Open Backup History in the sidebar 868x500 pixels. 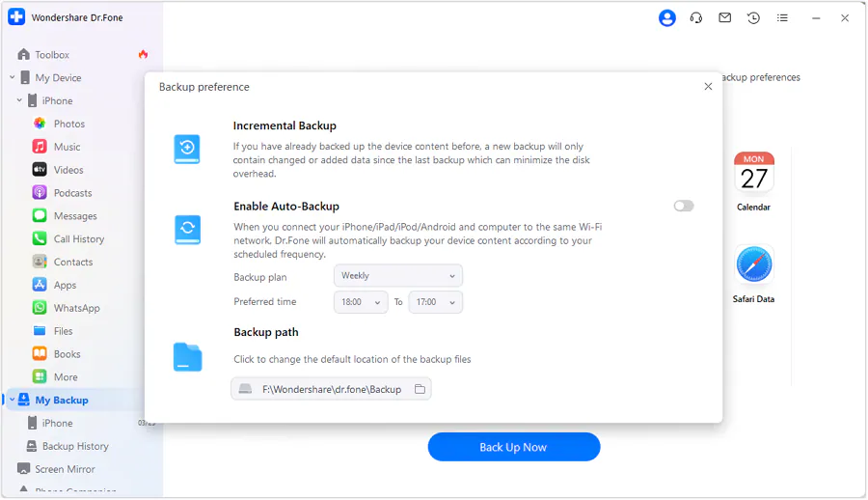pos(75,446)
